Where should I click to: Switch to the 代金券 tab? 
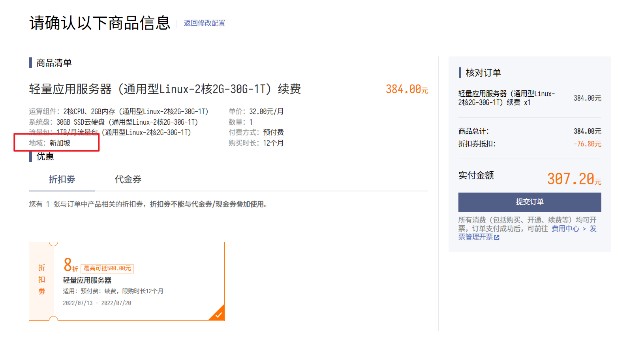(128, 180)
